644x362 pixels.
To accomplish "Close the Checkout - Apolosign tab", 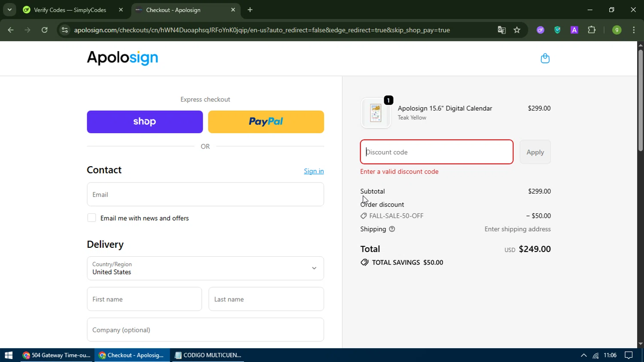I will (233, 10).
